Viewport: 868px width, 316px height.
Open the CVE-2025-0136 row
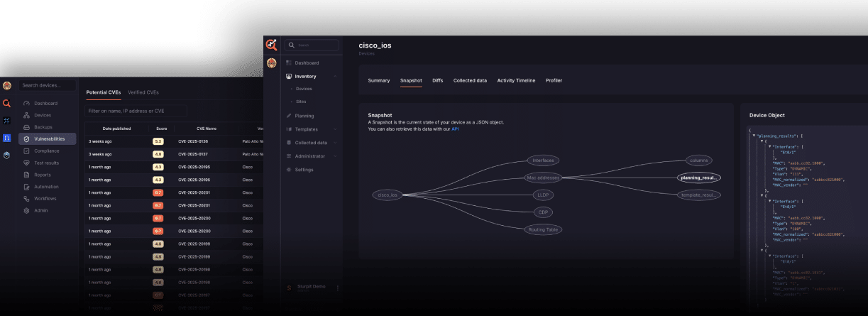[173, 141]
